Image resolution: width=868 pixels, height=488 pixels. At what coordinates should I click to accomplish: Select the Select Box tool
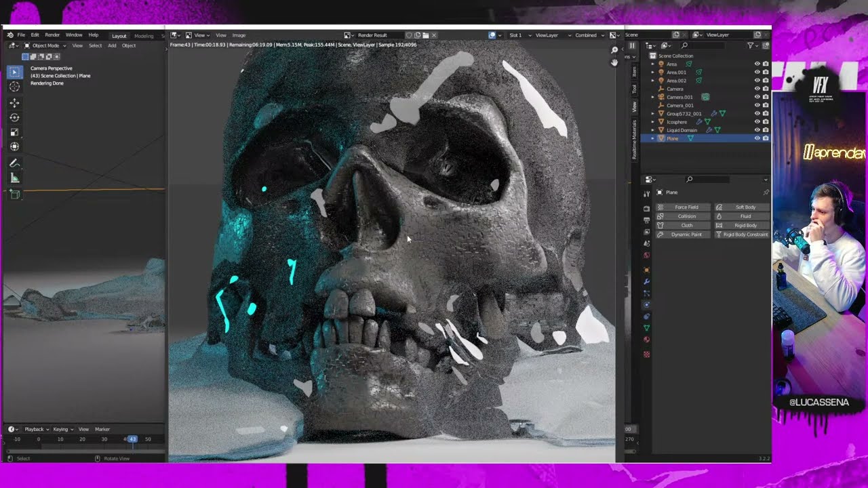[x=14, y=72]
